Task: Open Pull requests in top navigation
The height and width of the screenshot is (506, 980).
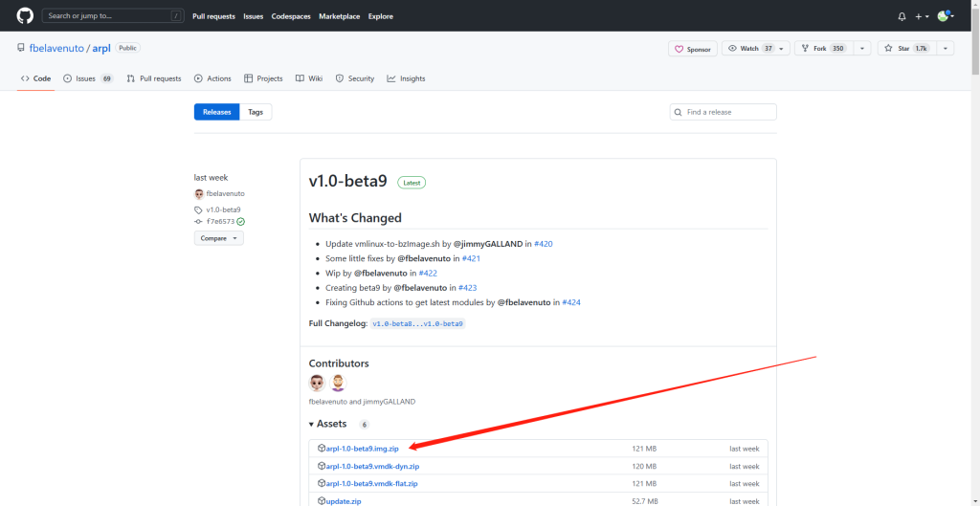Action: [x=213, y=16]
